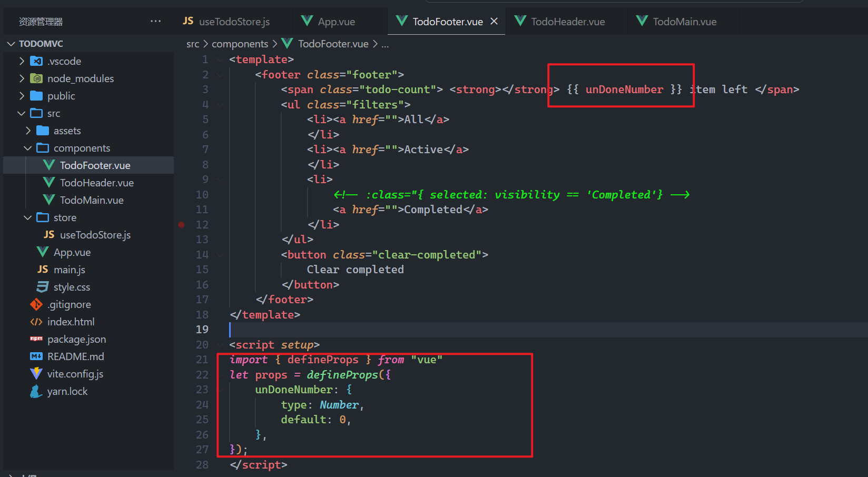868x477 pixels.
Task: Fold the ul filters block at line 4
Action: click(220, 105)
